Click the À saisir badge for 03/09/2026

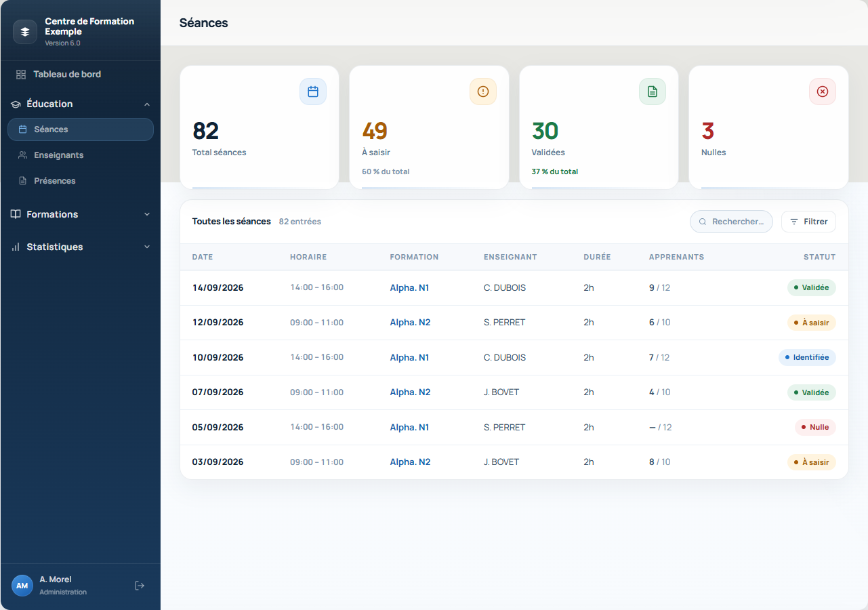(811, 462)
